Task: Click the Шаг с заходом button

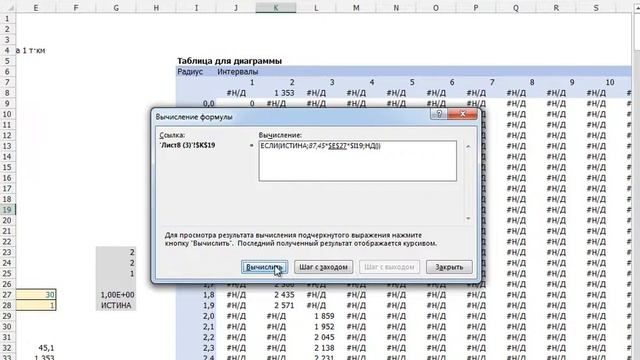Action: (323, 267)
